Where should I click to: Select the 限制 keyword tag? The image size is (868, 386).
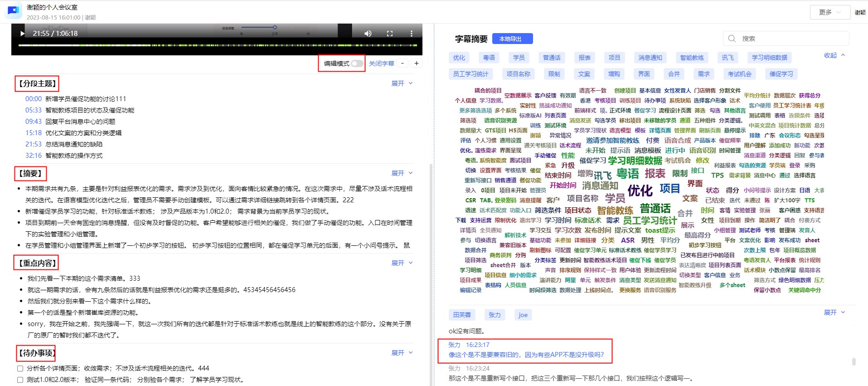click(554, 74)
